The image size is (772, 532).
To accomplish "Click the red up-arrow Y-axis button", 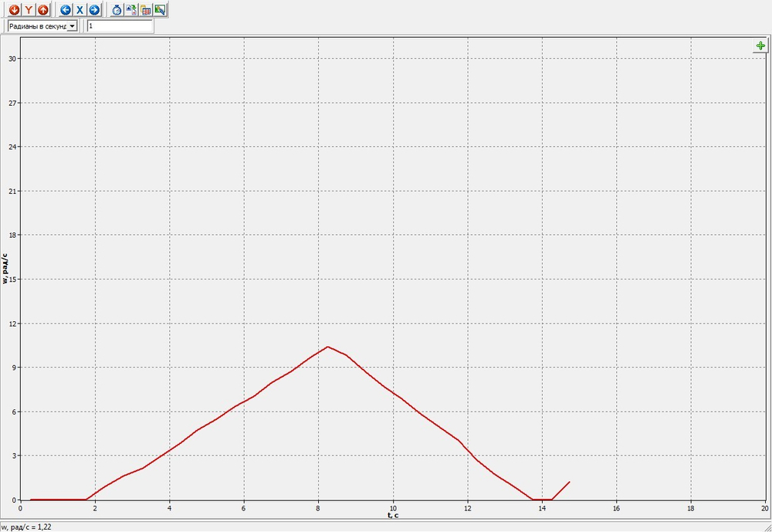I will (42, 9).
